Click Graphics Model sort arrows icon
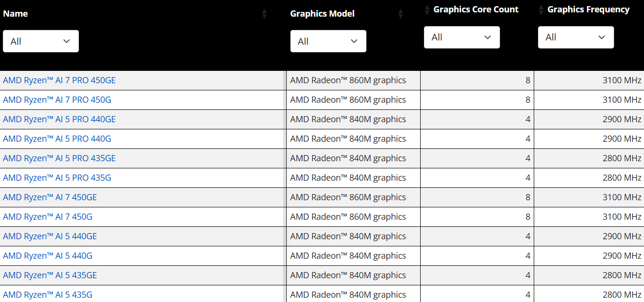The height and width of the screenshot is (302, 644). 400,14
